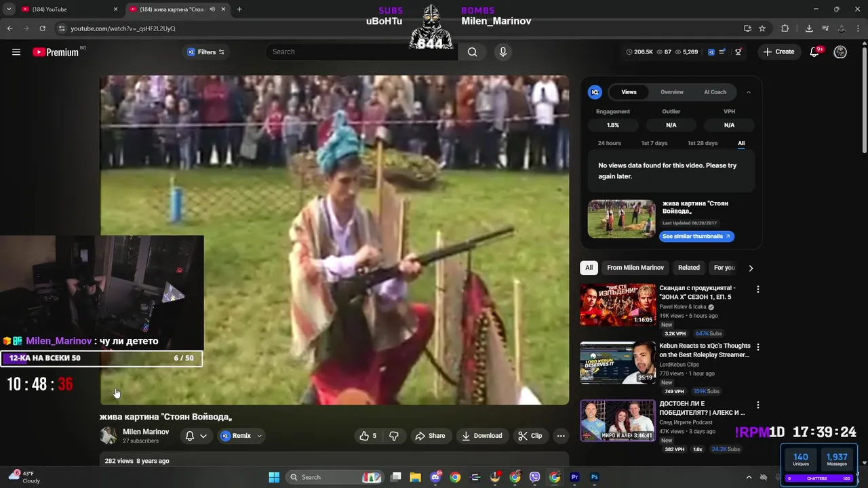Open the YouTube hamburger guide menu

click(x=16, y=52)
